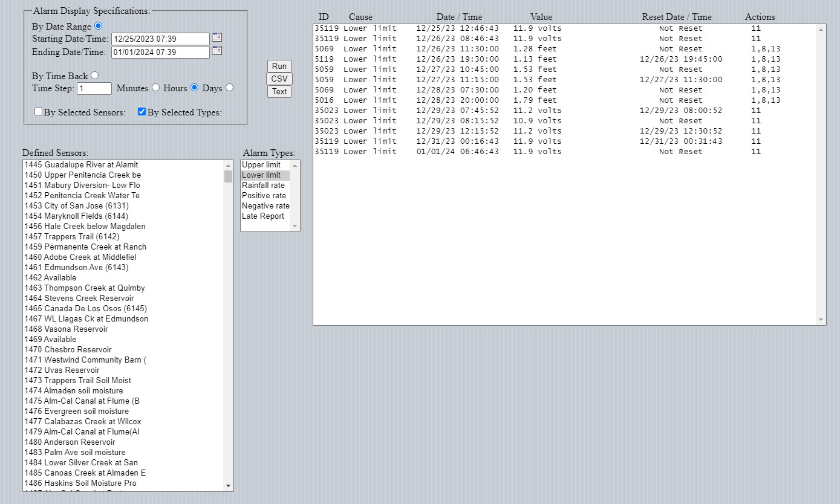Image resolution: width=840 pixels, height=504 pixels.
Task: Choose Days as time step unit
Action: pyautogui.click(x=229, y=88)
